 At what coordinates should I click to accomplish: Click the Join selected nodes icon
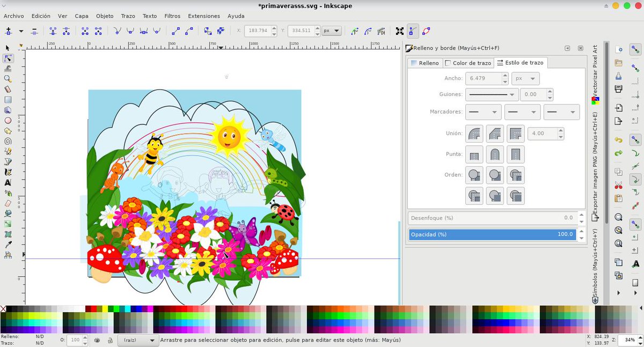pos(53,31)
